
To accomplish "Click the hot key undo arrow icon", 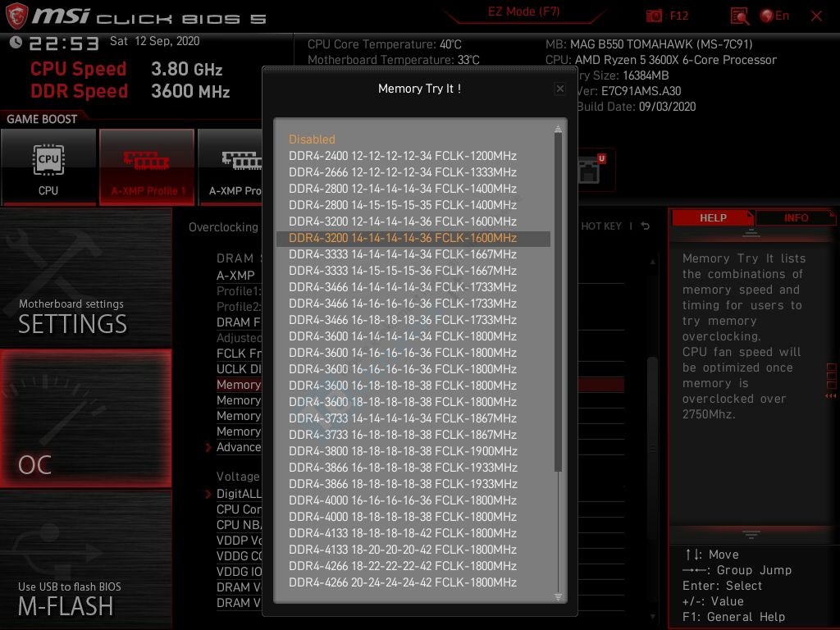I will click(x=646, y=226).
